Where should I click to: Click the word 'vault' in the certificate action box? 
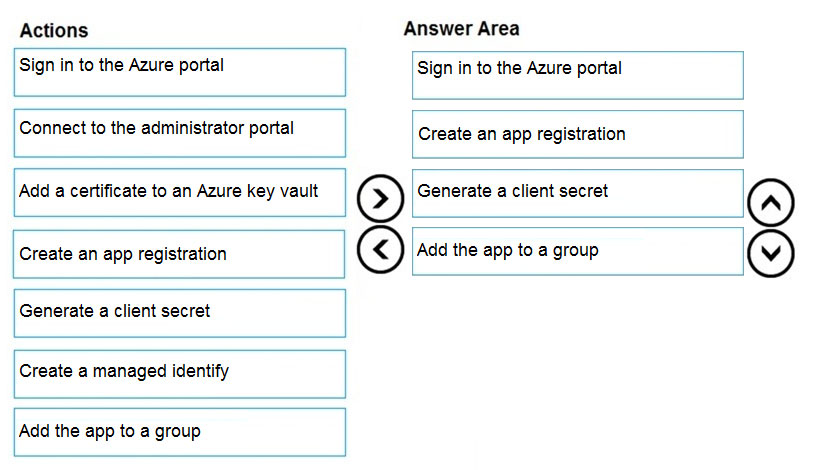[x=299, y=191]
